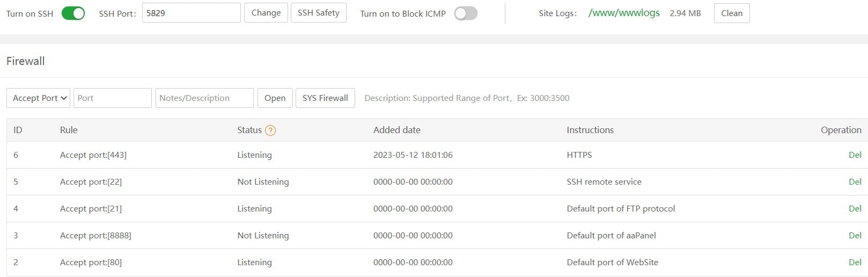Click the /www/wwwlogs path link
This screenshot has height=277, width=868.
(x=624, y=13)
